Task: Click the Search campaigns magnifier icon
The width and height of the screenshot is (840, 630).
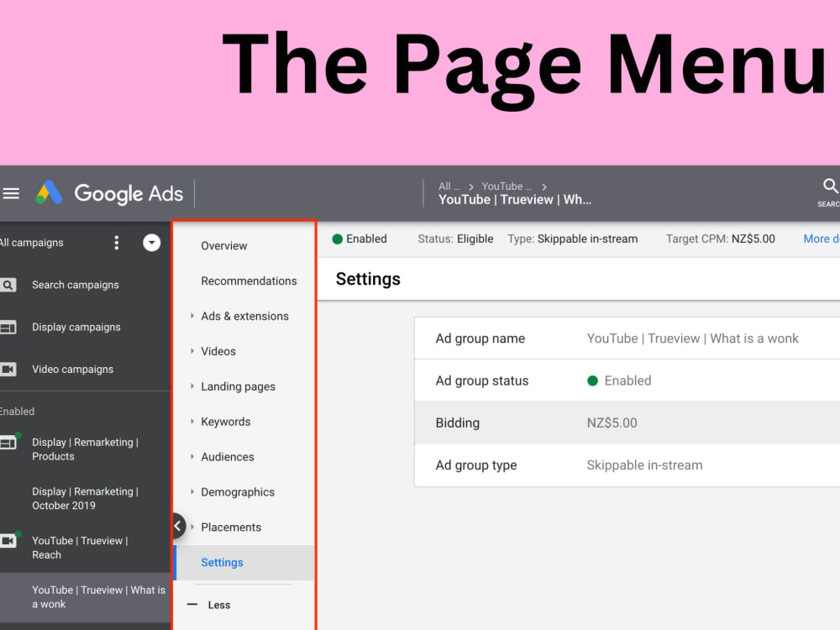Action: tap(8, 285)
